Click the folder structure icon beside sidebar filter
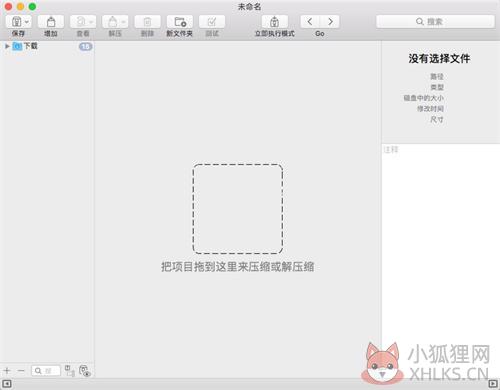Viewport: 500px width, 390px height. pyautogui.click(x=70, y=371)
